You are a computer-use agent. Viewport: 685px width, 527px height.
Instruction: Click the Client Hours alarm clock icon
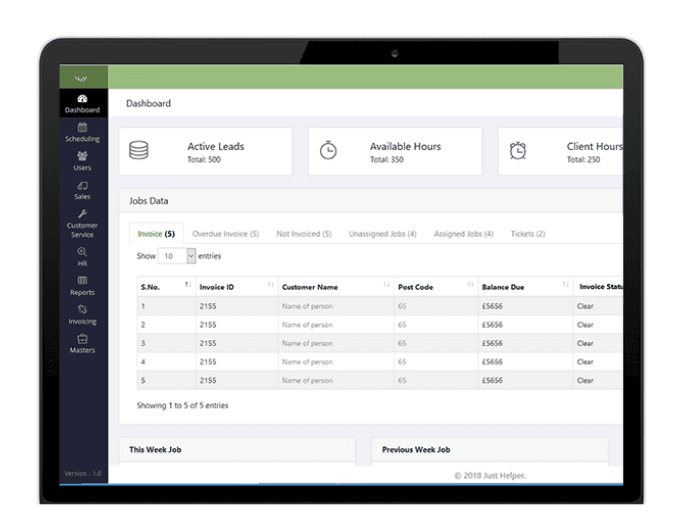pos(518,150)
